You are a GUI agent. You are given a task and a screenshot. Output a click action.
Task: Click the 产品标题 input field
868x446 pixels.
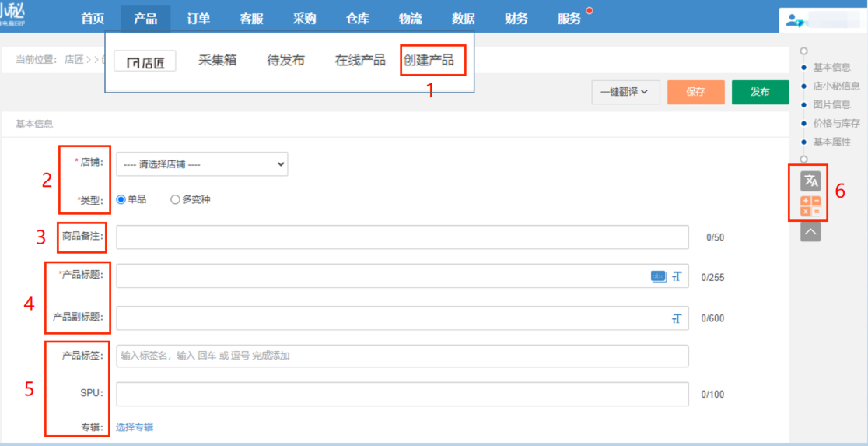[x=402, y=276]
